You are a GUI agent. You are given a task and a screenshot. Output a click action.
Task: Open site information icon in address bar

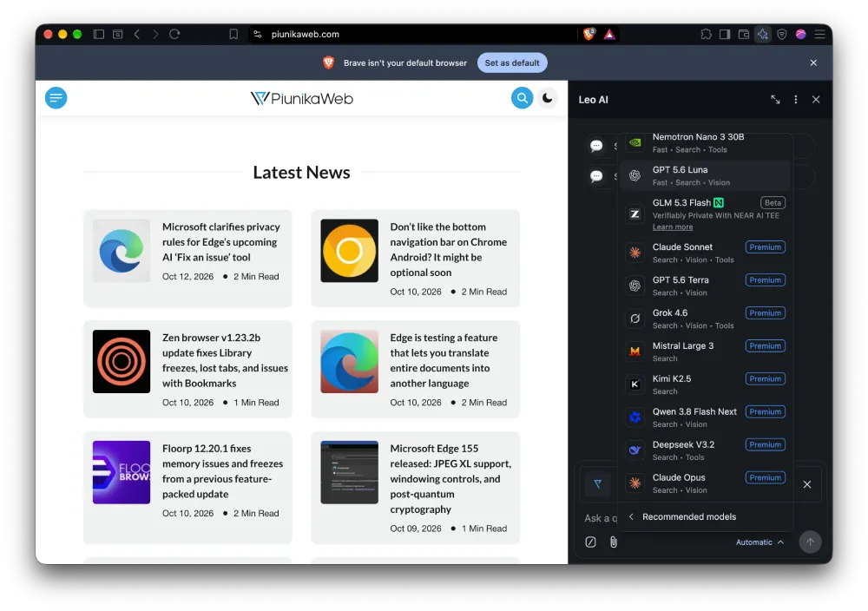[x=258, y=35]
